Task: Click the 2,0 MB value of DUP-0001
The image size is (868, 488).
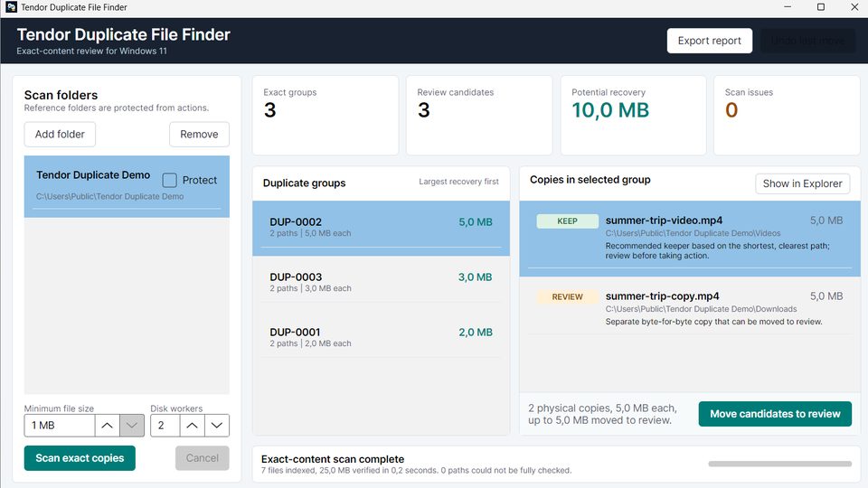Action: point(475,333)
